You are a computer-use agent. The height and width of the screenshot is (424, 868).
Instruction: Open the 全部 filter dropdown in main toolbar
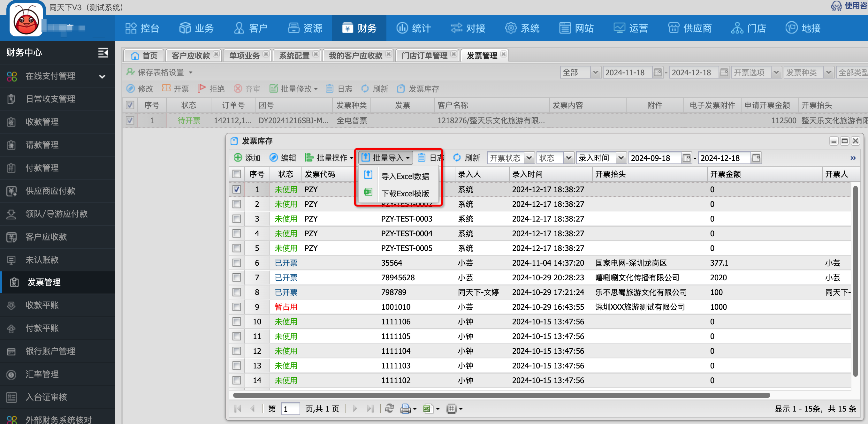[x=580, y=72]
